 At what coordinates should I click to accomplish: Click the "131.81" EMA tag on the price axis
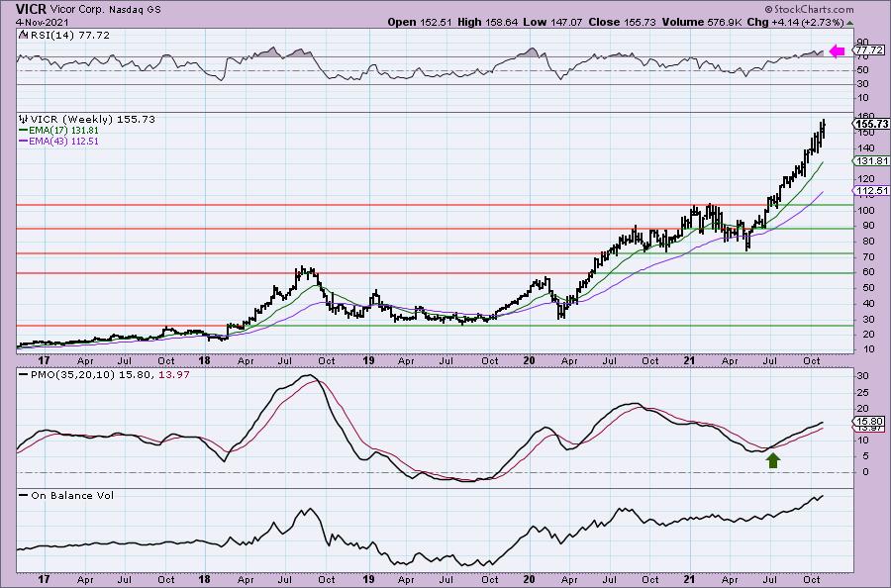tap(871, 160)
